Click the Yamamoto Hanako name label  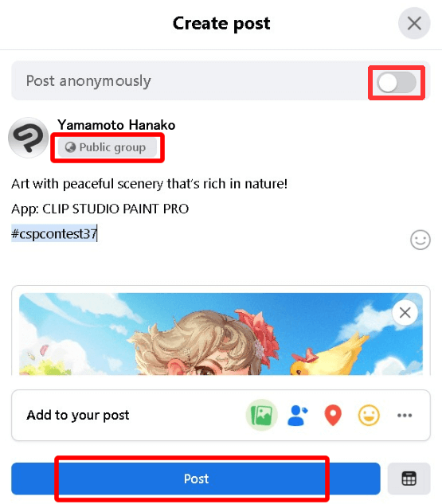click(x=116, y=125)
